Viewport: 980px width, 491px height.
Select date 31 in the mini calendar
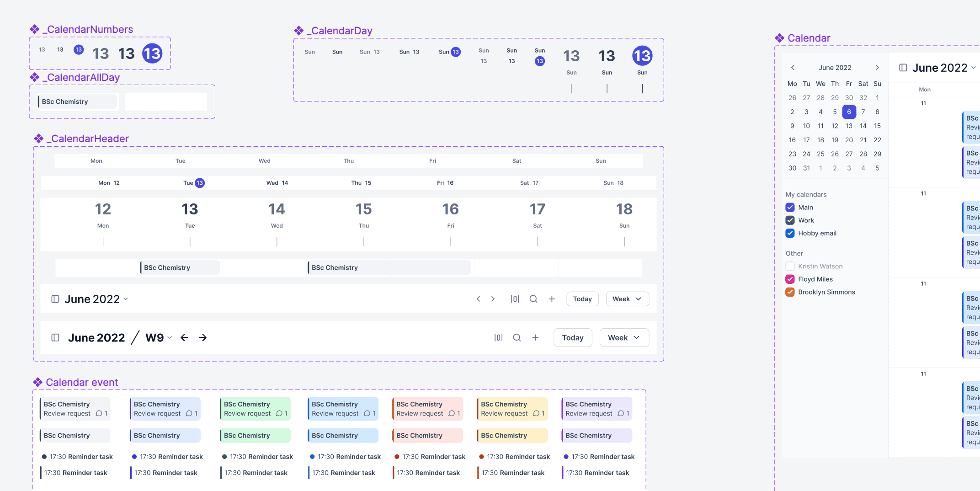pyautogui.click(x=806, y=168)
